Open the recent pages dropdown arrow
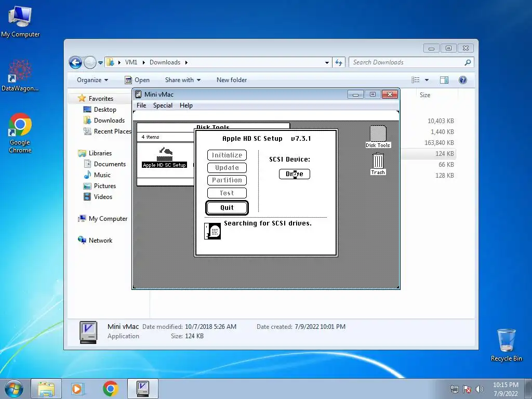The image size is (532, 399). (100, 63)
